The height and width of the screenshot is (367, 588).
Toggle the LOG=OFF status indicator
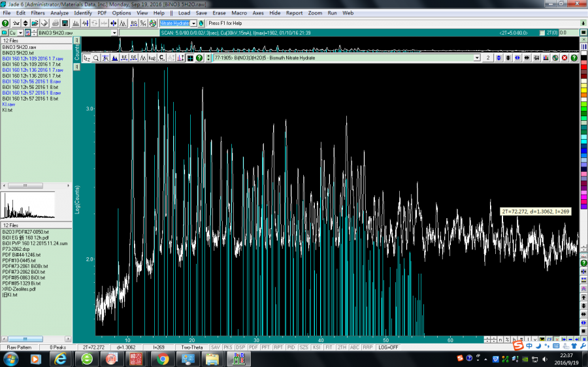389,347
